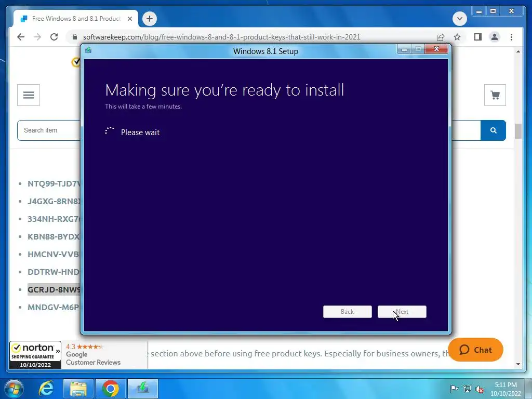Image resolution: width=532 pixels, height=399 pixels.
Task: Bookmark this page with the star icon
Action: pos(457,37)
